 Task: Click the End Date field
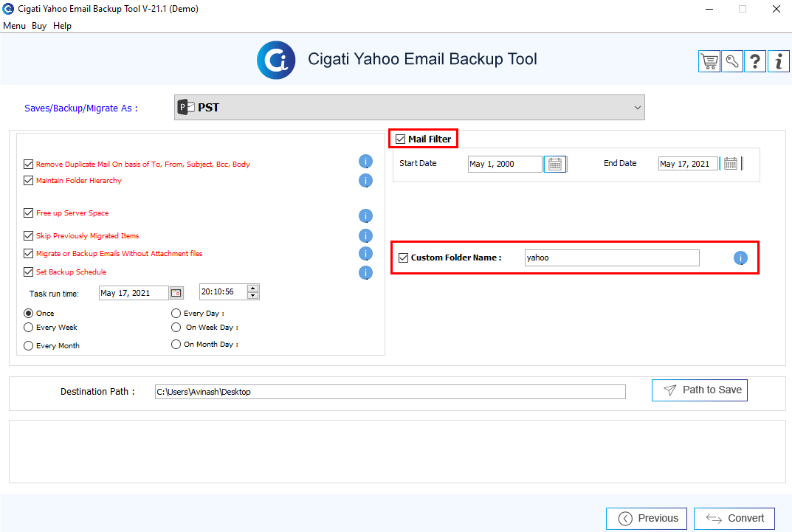pyautogui.click(x=689, y=164)
